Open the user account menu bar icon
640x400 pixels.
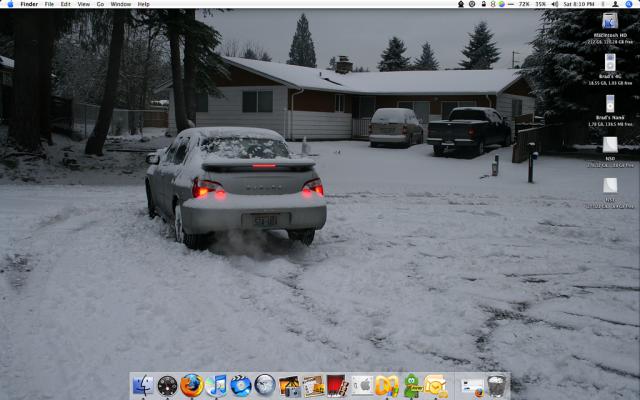pyautogui.click(x=615, y=4)
